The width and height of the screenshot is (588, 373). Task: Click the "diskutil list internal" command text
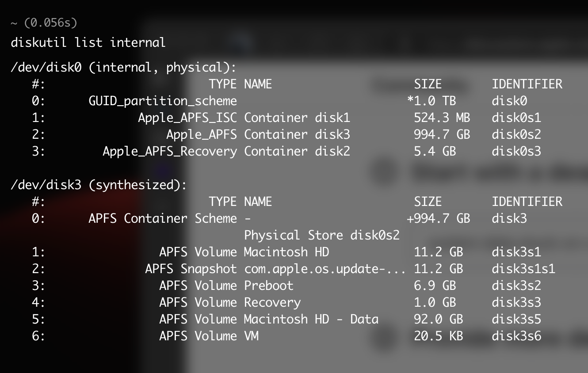click(x=88, y=42)
